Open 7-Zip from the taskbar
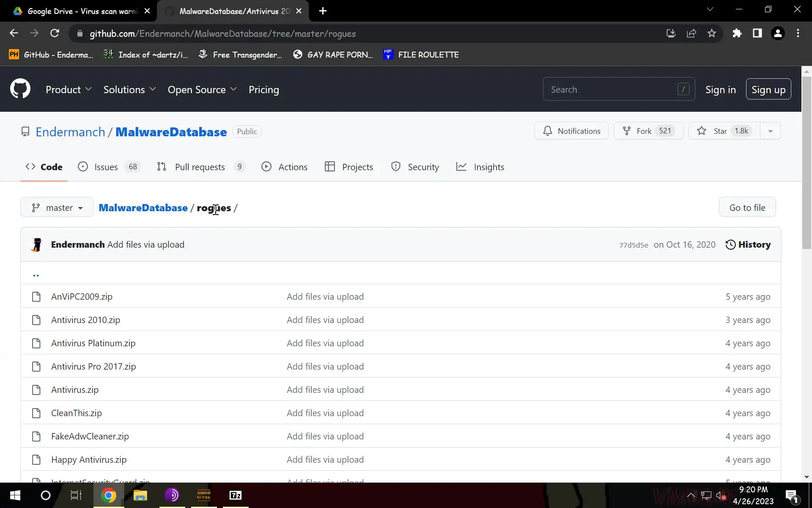 [235, 495]
